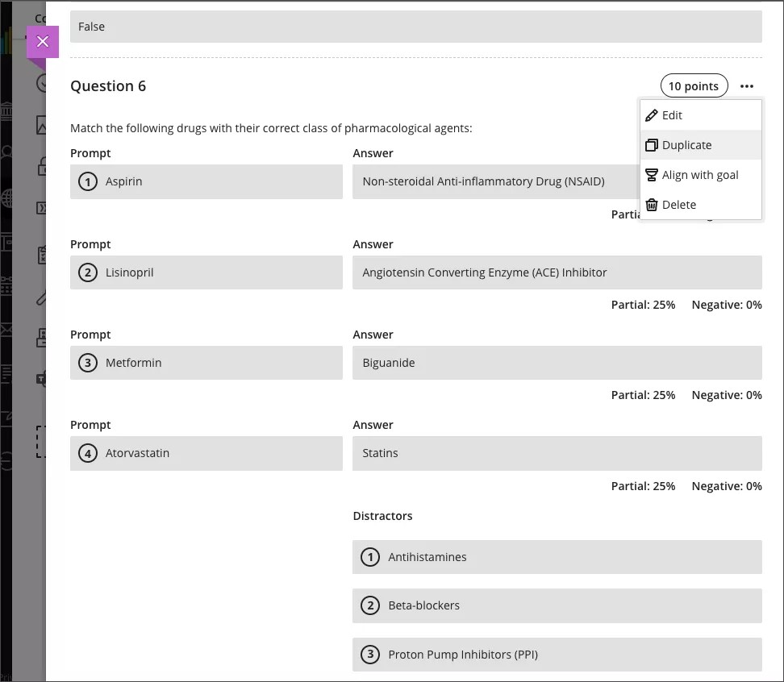Click the 10 points button
The height and width of the screenshot is (682, 784).
pos(694,85)
